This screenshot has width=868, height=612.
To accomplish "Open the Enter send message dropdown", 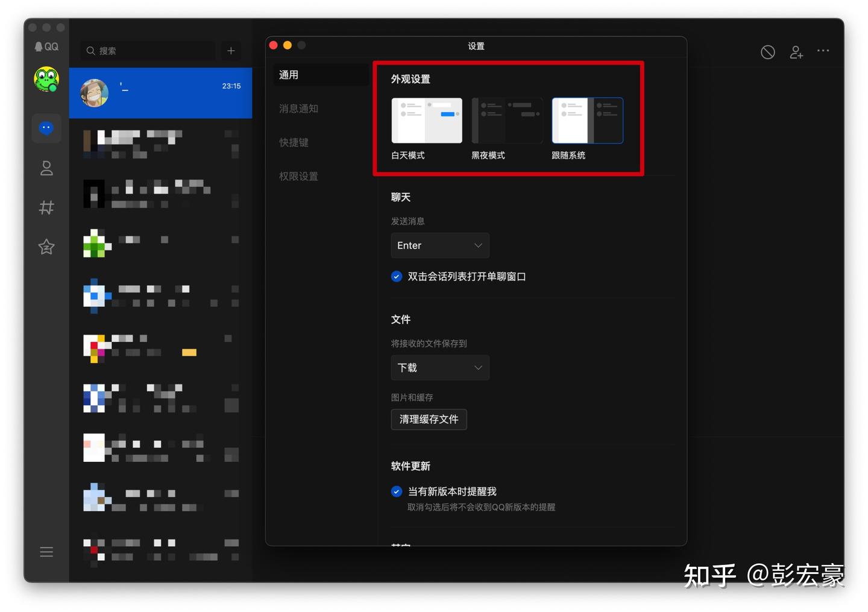I will (439, 245).
